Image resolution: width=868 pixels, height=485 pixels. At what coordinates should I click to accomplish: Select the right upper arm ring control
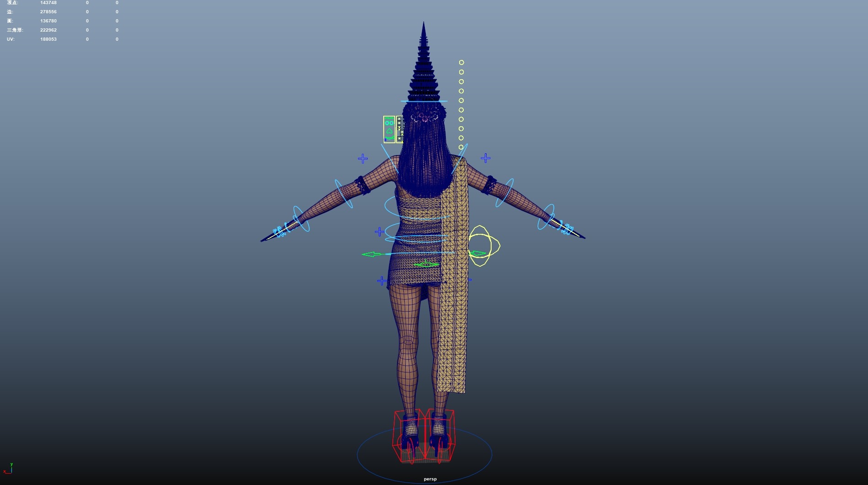tap(505, 193)
